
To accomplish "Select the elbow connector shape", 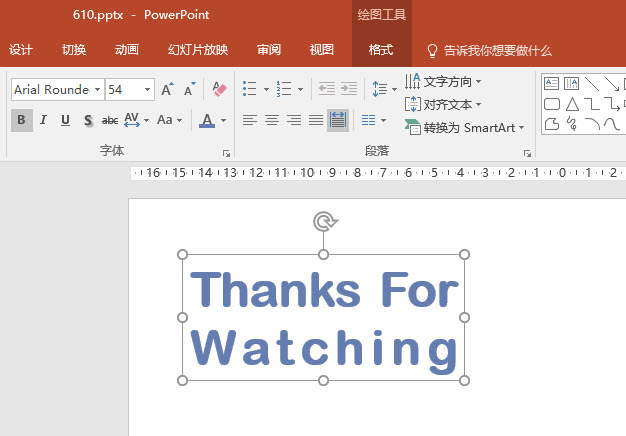I will pyautogui.click(x=592, y=104).
